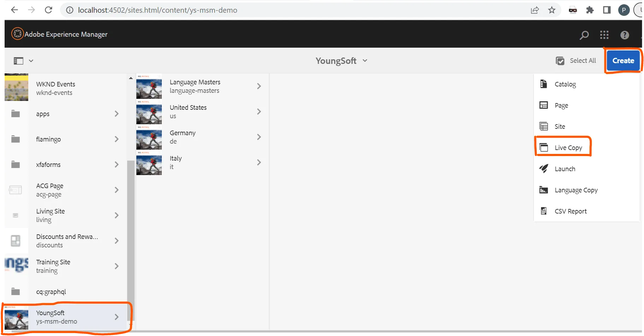Choose Launch from the Create menu
Viewport: 644px width, 336px height.
[x=586, y=169]
